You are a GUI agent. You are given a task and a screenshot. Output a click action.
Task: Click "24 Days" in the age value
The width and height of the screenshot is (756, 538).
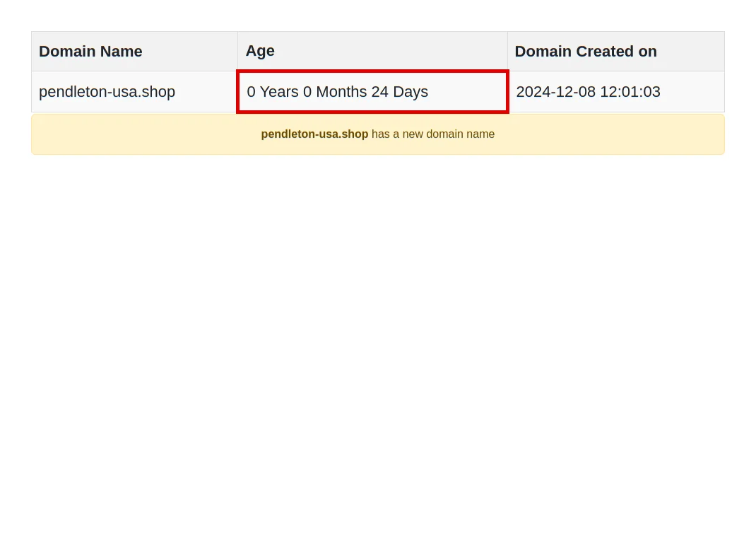click(400, 92)
